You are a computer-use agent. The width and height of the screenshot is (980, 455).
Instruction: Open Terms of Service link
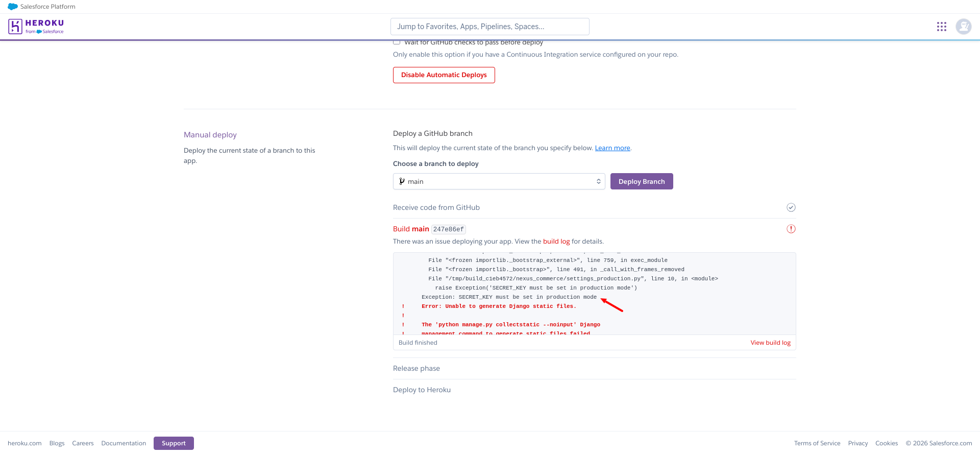tap(817, 443)
